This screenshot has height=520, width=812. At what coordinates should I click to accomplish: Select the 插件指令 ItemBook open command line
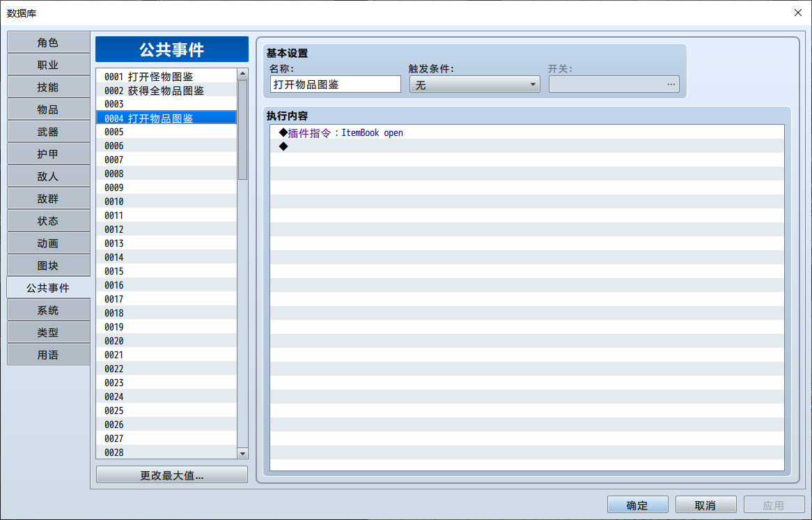click(x=527, y=132)
